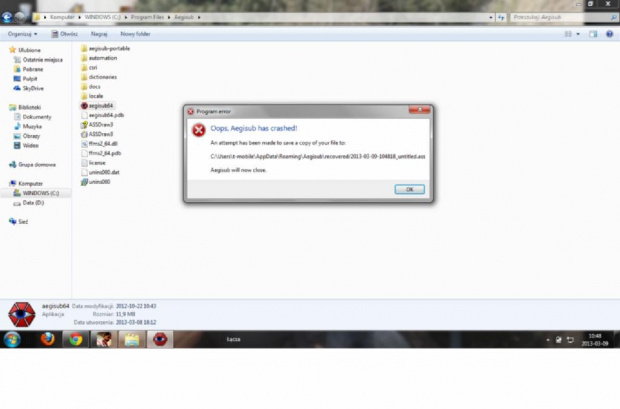Viewport: 620px width, 409px height.
Task: Go back with the Back arrow
Action: coord(7,17)
